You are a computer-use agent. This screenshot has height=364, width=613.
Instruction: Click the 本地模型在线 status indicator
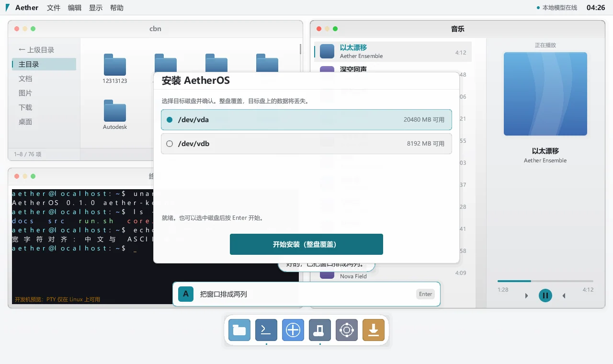(x=557, y=8)
